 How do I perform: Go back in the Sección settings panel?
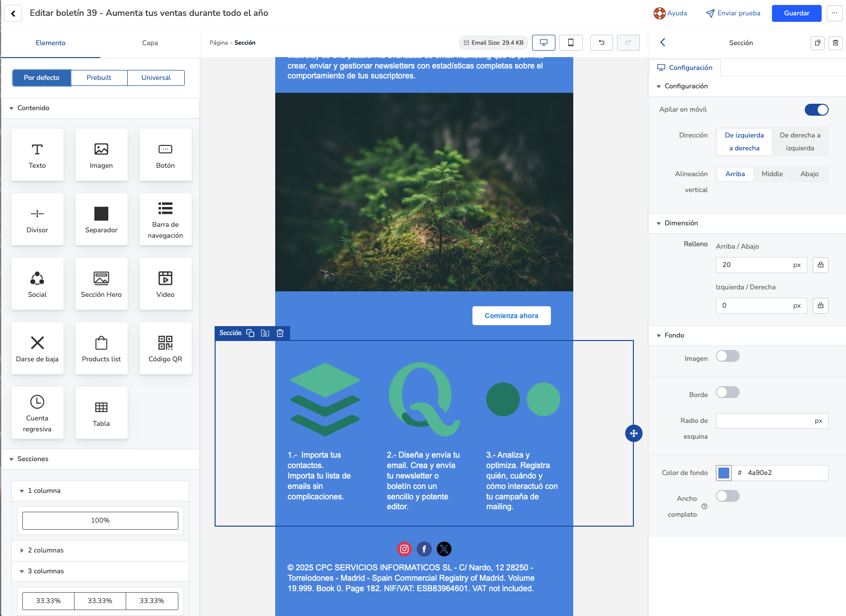[663, 43]
